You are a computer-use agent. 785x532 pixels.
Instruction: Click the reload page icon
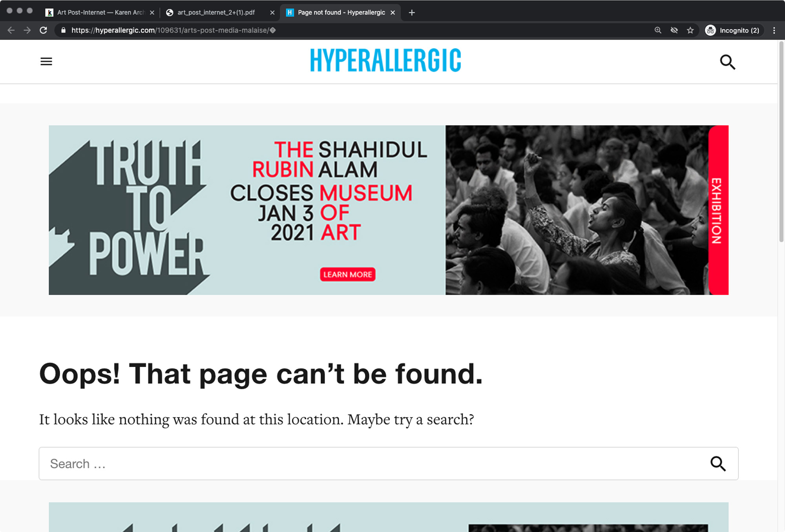44,30
